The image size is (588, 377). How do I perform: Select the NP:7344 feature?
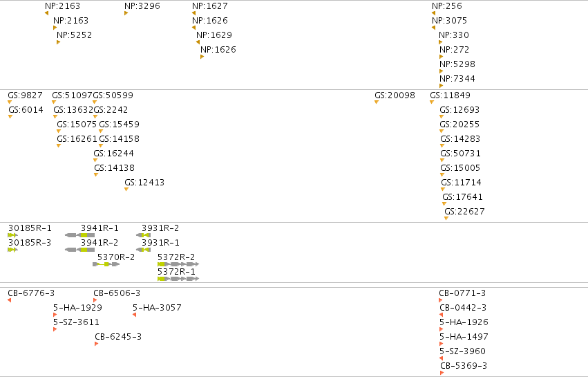point(441,86)
